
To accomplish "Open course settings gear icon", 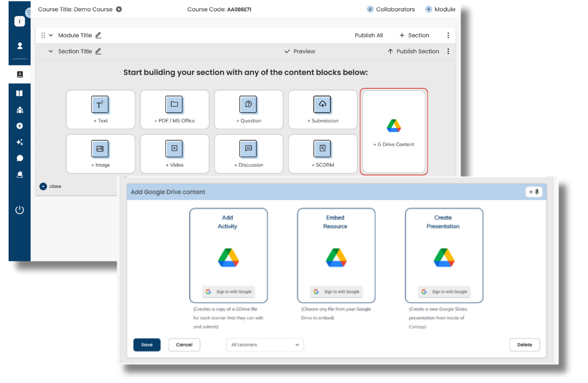I will point(119,9).
